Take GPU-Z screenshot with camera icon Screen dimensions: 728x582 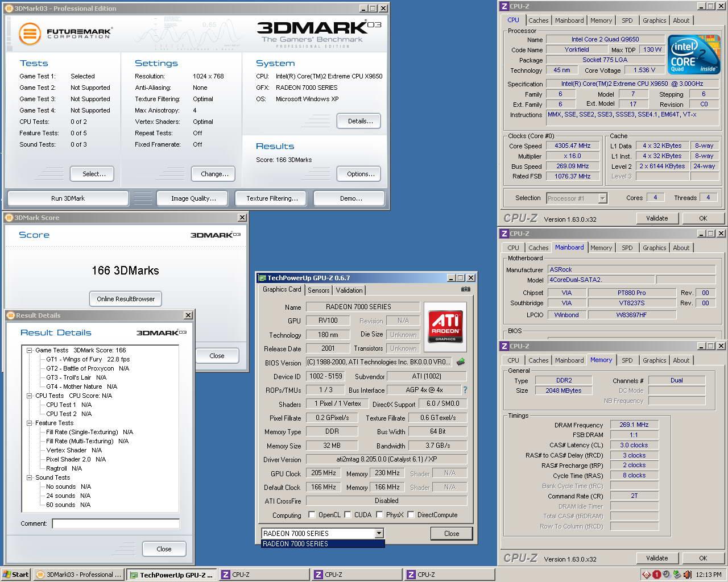(466, 289)
